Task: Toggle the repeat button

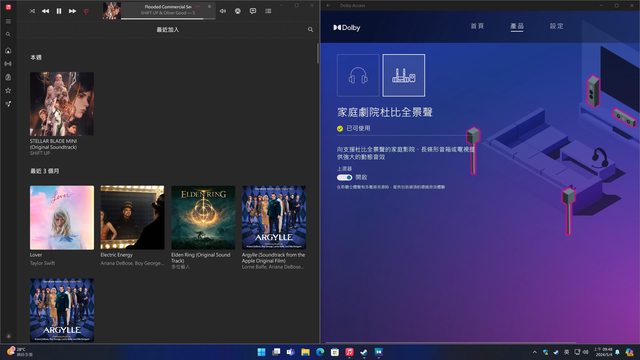Action: (86, 11)
